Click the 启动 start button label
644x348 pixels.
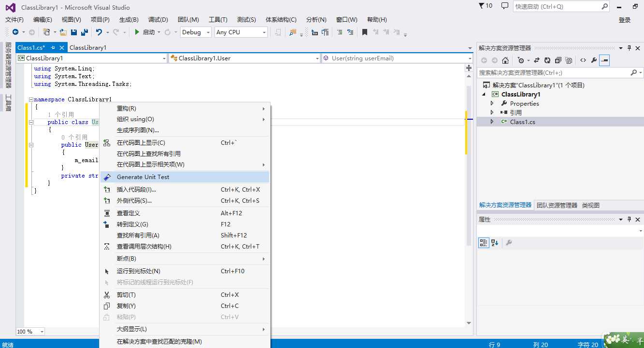pos(149,32)
